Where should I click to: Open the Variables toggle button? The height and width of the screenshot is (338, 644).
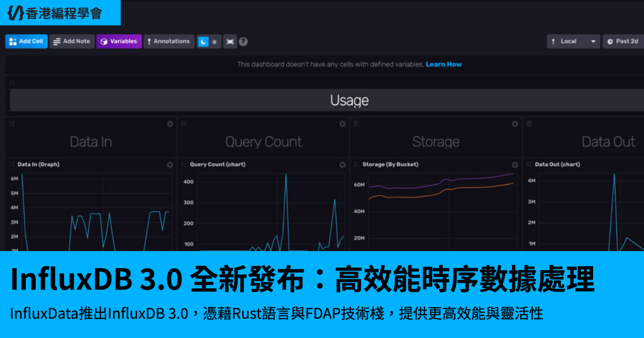point(119,42)
